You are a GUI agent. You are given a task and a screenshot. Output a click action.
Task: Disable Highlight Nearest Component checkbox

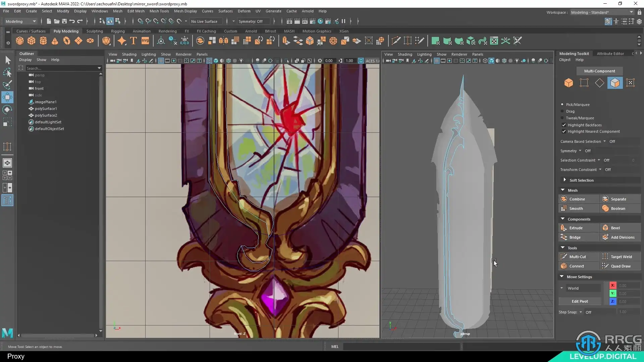click(564, 131)
